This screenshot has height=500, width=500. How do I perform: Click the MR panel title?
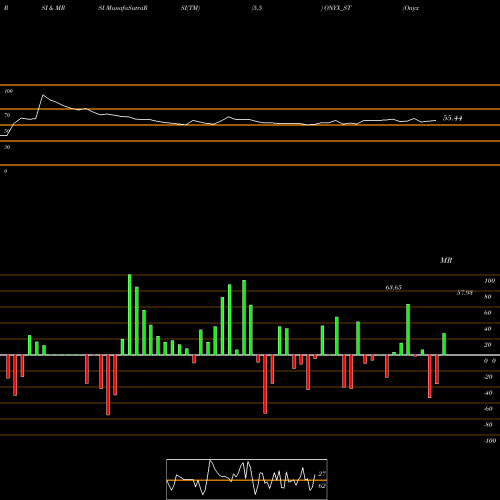pos(446,260)
